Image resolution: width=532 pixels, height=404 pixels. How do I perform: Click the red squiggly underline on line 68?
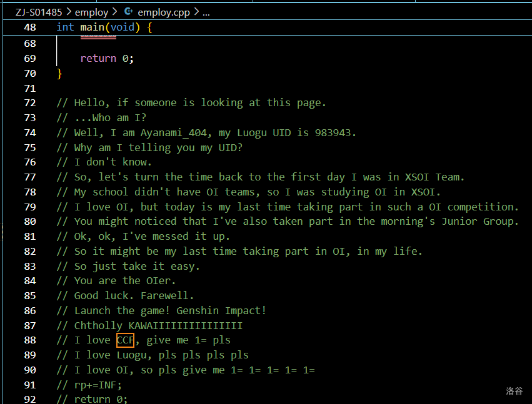click(x=98, y=37)
